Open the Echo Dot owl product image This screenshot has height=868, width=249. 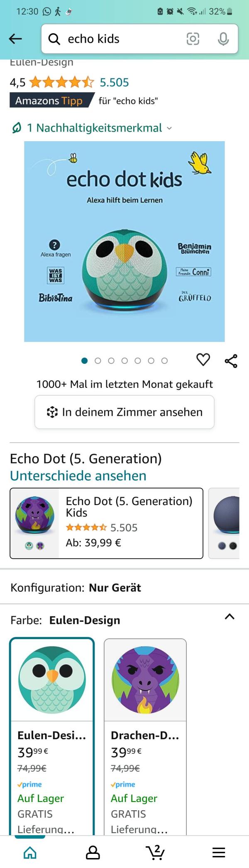[x=124, y=241]
